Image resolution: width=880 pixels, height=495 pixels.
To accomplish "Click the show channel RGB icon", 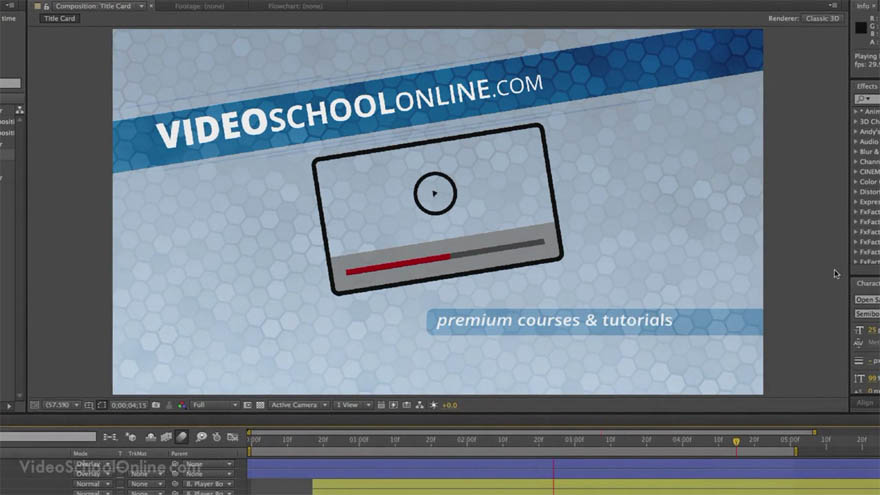I will pos(182,405).
